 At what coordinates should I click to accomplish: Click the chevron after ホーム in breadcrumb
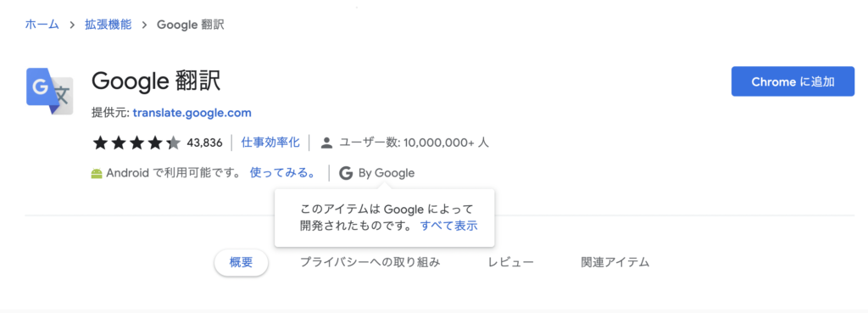click(x=72, y=25)
